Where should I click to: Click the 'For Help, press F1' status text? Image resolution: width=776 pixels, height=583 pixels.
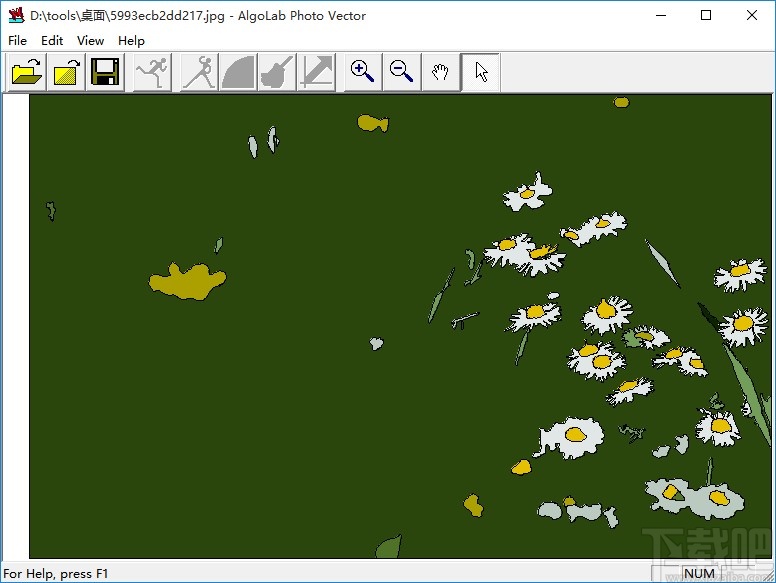pyautogui.click(x=55, y=574)
